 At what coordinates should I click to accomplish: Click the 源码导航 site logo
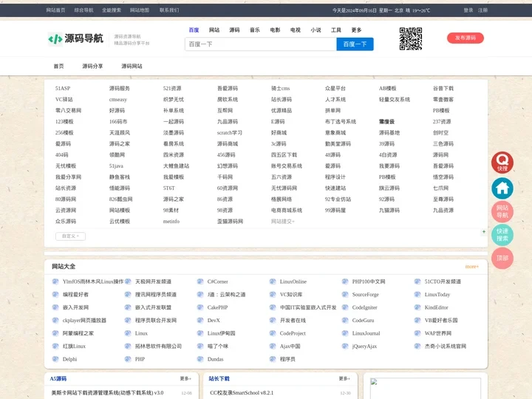[x=75, y=38]
